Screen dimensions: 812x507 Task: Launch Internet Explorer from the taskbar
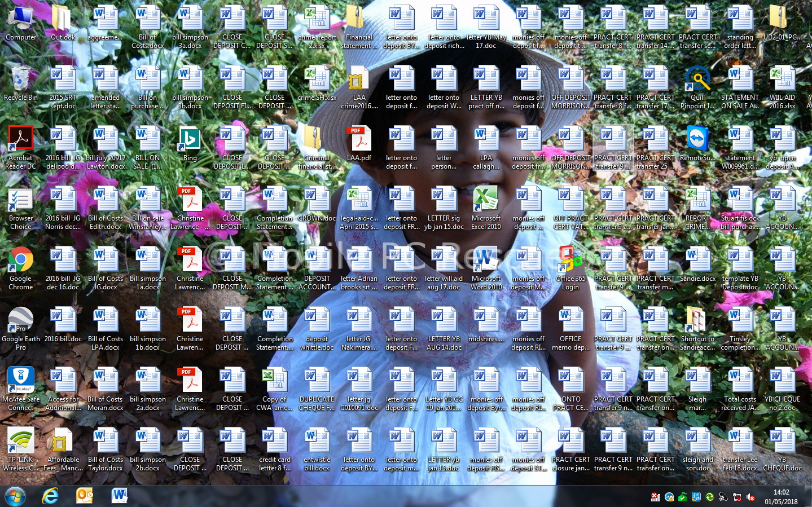(x=51, y=496)
